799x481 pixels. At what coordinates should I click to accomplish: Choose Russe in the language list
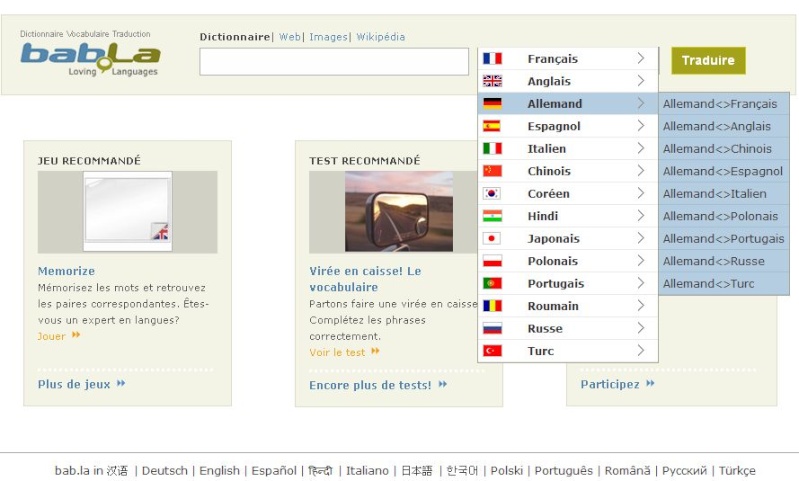pos(568,328)
